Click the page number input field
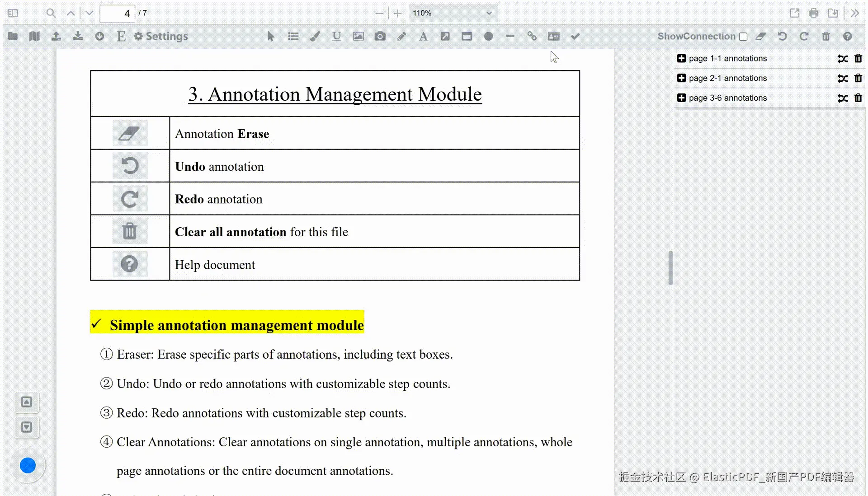 click(x=118, y=14)
